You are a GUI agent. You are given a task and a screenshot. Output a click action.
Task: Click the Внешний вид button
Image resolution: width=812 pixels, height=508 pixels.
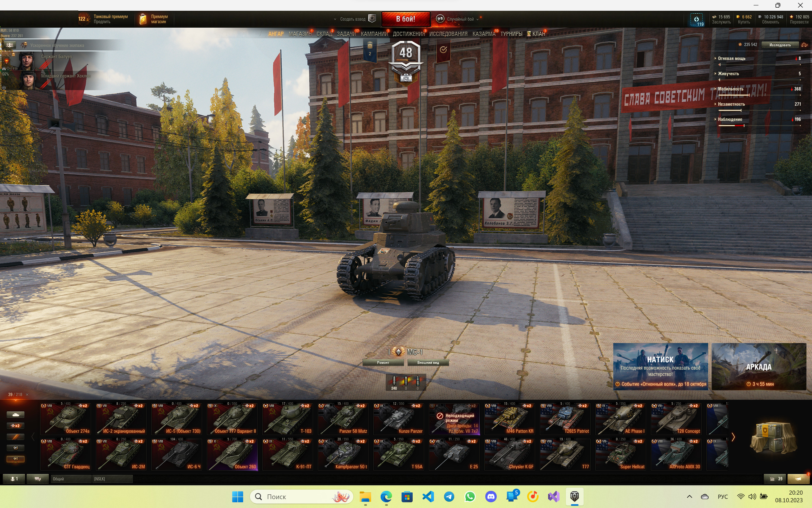(428, 363)
